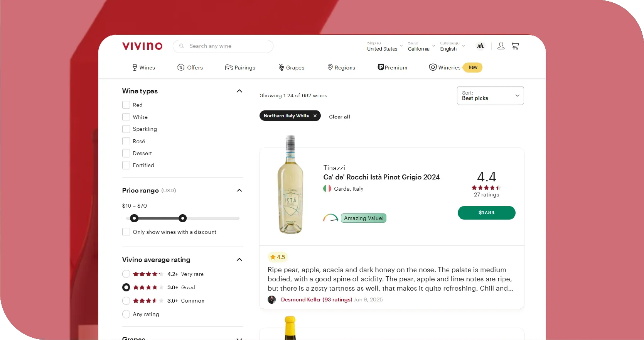
Task: Click the user account profile icon
Action: pyautogui.click(x=501, y=46)
